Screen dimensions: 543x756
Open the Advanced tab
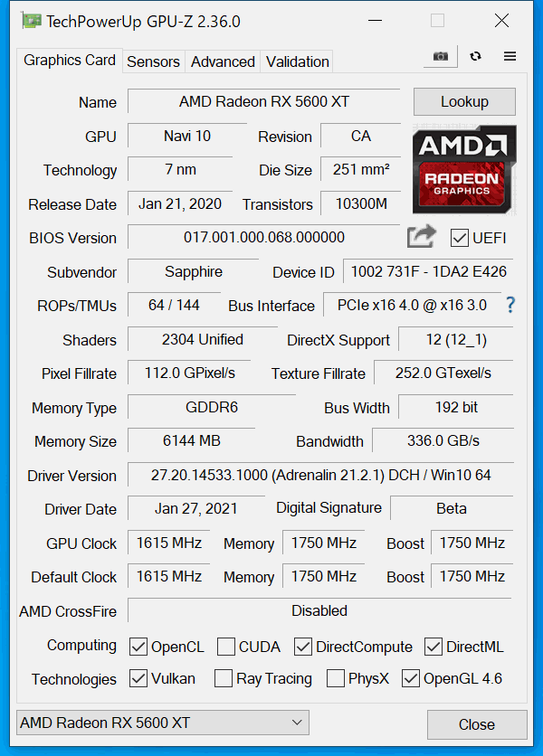(223, 61)
